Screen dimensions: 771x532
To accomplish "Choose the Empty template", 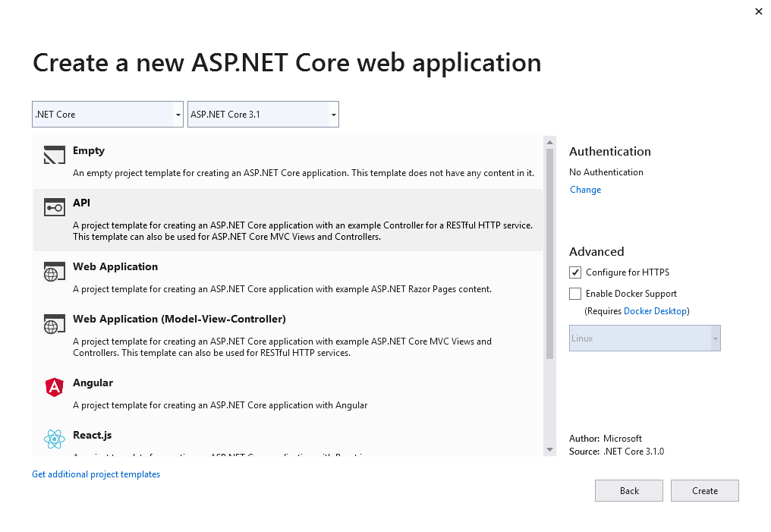I will (x=228, y=159).
